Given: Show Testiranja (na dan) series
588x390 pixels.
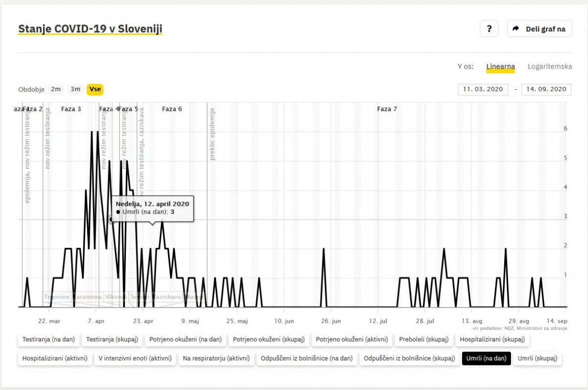Looking at the screenshot, I should click(49, 339).
